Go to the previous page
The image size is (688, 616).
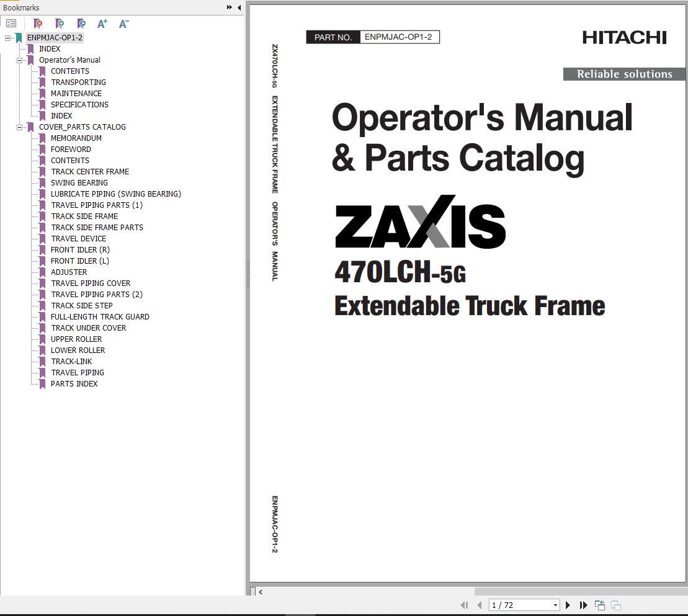pos(479,605)
